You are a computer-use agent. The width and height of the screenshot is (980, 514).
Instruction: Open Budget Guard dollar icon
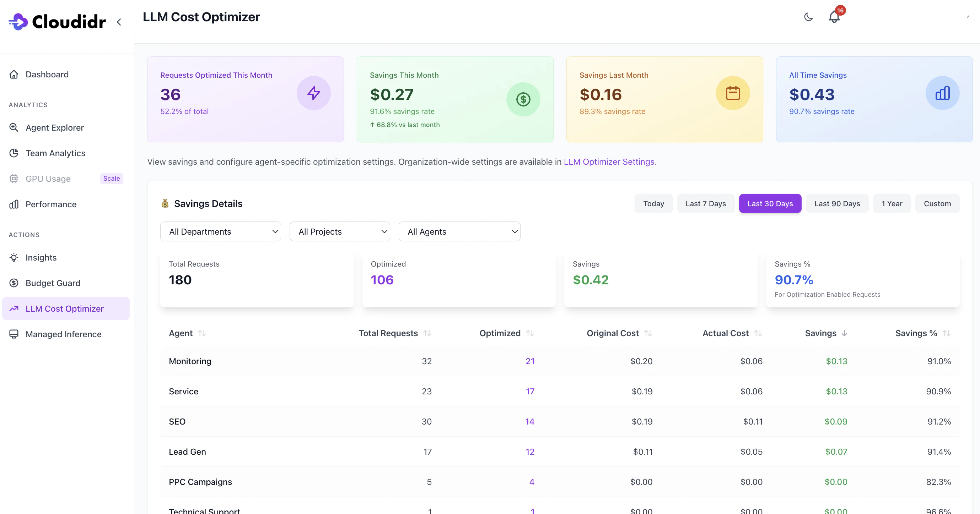14,283
